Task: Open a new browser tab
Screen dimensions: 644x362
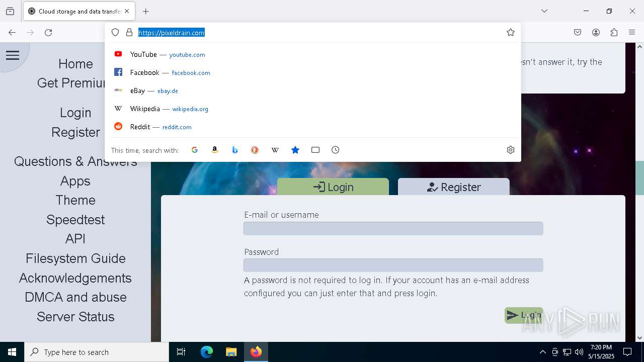Action: 146,11
